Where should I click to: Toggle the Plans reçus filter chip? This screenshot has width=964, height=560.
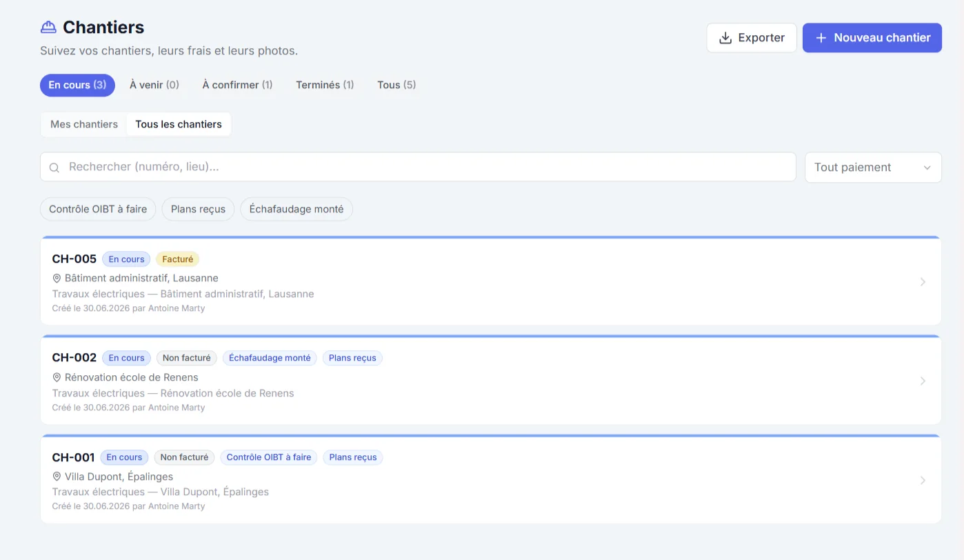(198, 209)
